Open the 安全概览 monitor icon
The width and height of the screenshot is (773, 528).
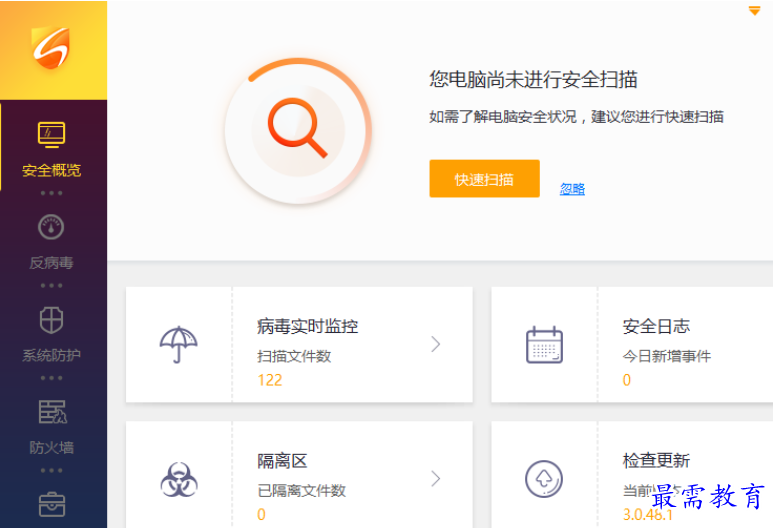(x=51, y=135)
